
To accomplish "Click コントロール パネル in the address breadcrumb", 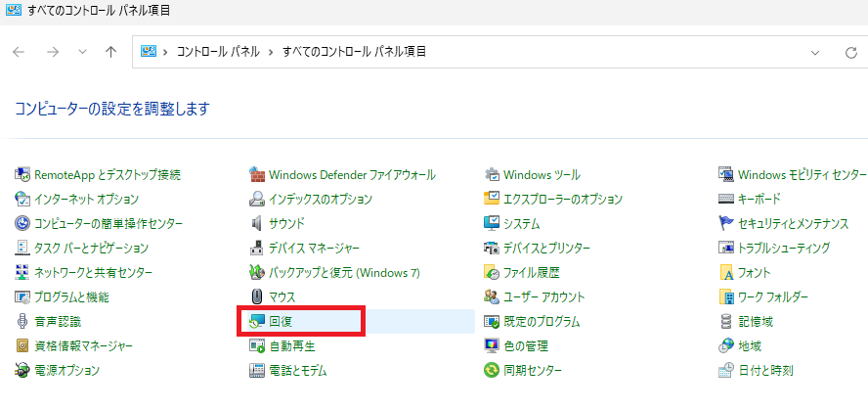I will tap(218, 52).
